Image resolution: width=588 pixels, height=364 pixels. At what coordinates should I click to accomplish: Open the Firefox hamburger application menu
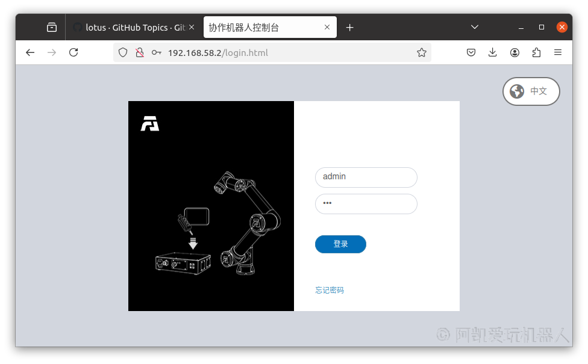coord(558,52)
